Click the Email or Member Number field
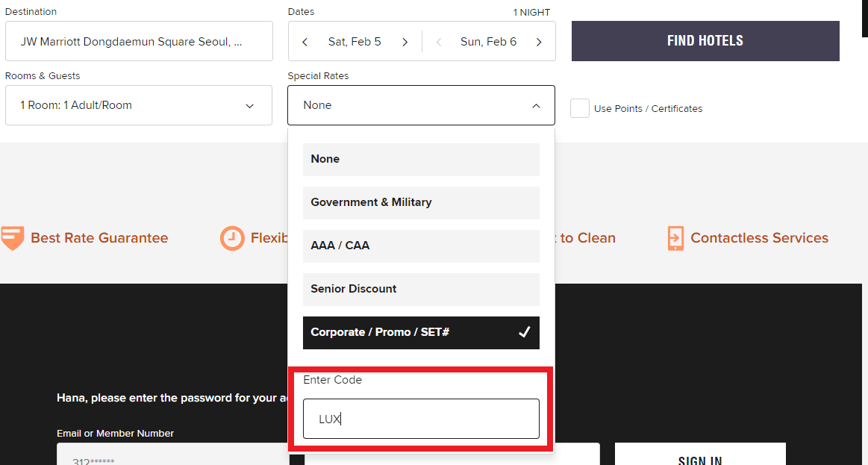Screen dimensions: 868x465 click(x=172, y=454)
